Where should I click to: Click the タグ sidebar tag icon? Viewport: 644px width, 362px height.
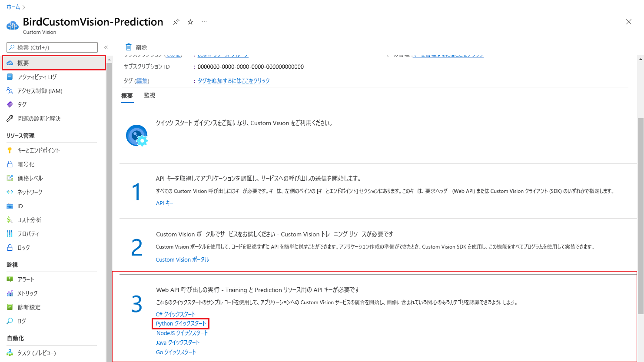click(10, 105)
